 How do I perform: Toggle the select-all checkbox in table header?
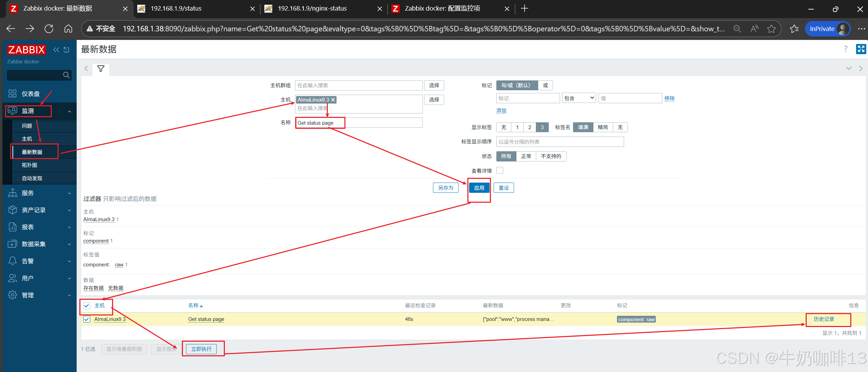[x=87, y=306]
